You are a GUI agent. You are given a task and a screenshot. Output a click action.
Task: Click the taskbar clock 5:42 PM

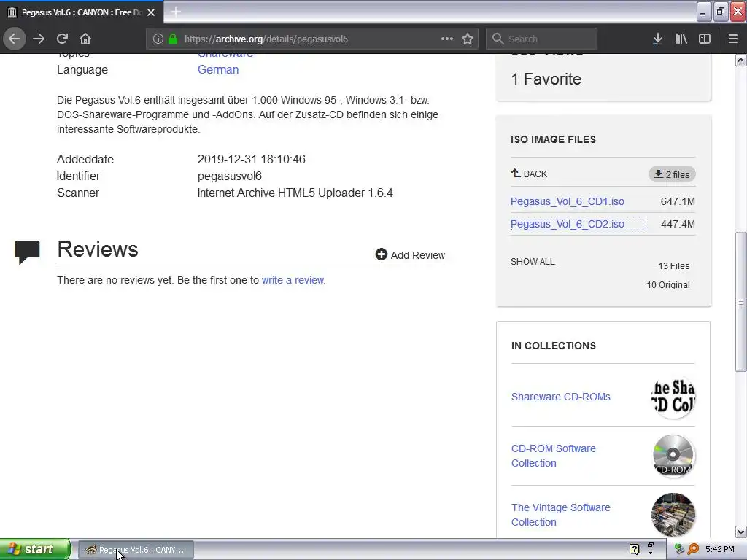[720, 549]
